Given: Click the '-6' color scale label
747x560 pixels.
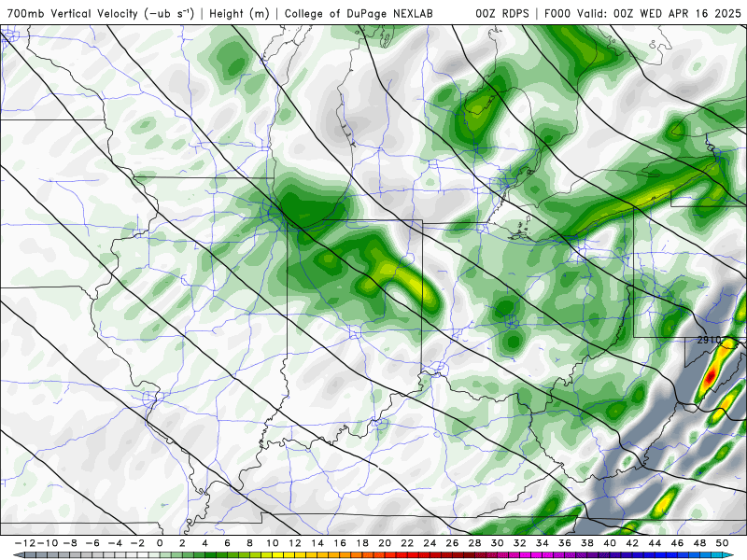Looking at the screenshot, I should click(92, 543).
